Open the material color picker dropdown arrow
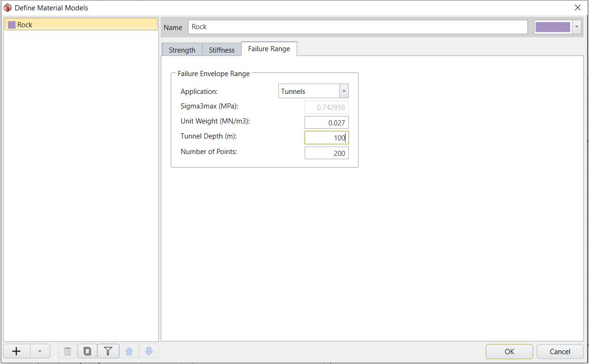The height and width of the screenshot is (364, 589). (x=577, y=27)
